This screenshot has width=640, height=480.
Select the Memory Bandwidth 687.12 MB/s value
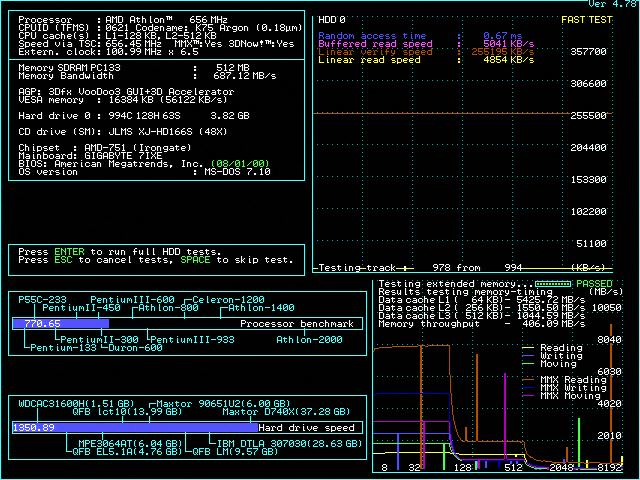pyautogui.click(x=244, y=76)
